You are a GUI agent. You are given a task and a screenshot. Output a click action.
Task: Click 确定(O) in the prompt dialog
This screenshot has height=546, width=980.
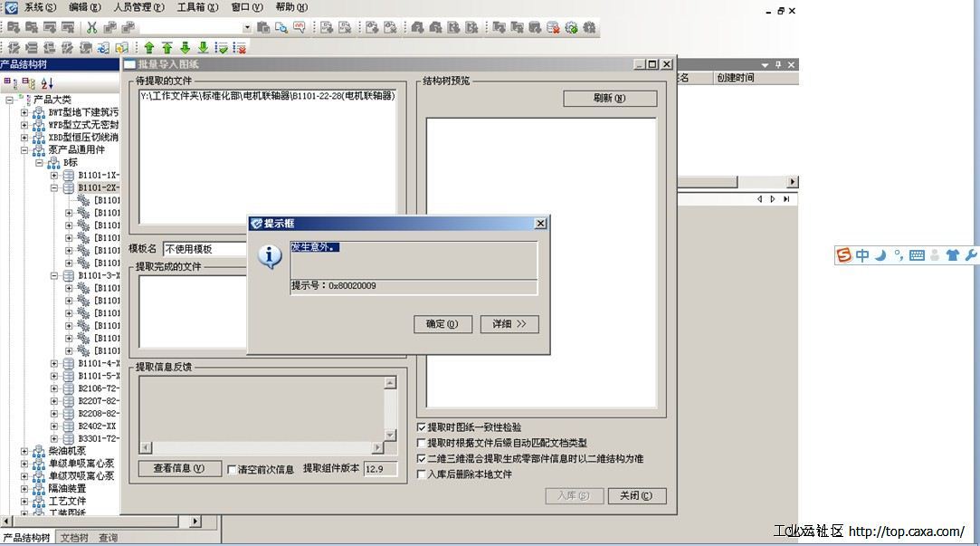pyautogui.click(x=442, y=324)
